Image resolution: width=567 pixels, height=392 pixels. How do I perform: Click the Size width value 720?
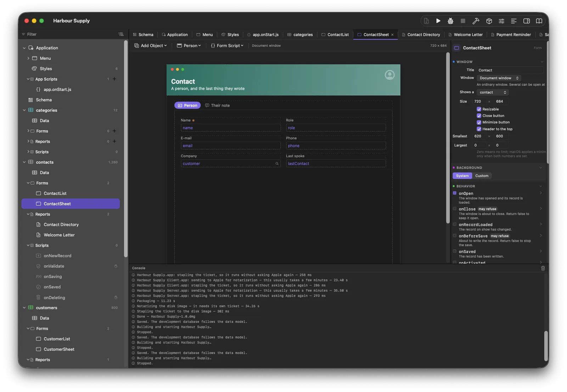click(479, 101)
